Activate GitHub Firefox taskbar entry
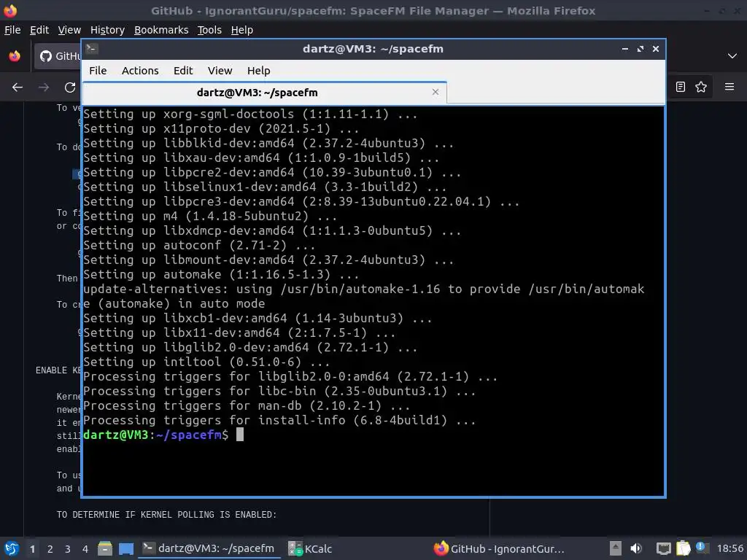 (x=499, y=548)
